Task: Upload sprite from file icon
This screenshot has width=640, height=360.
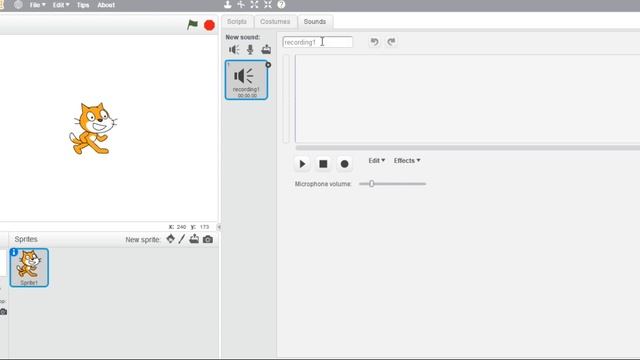Action: coord(194,239)
